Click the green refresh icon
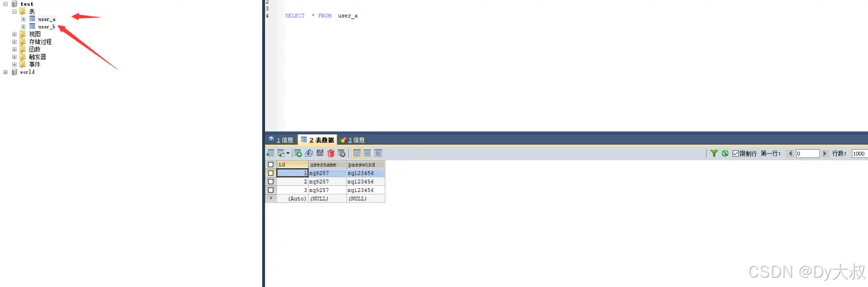Screen dimensions: 868x287 pos(724,153)
